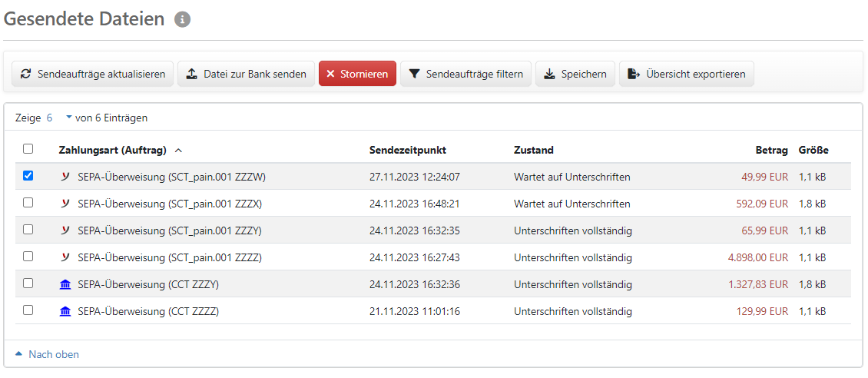Click timestamp 21.11.2023 11:01:16
The image size is (868, 378).
click(415, 311)
